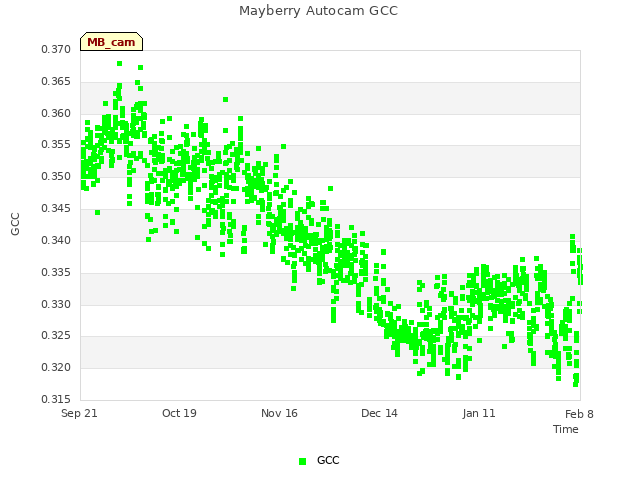Click the Time axis title
This screenshot has height=480, width=640.
click(x=566, y=429)
